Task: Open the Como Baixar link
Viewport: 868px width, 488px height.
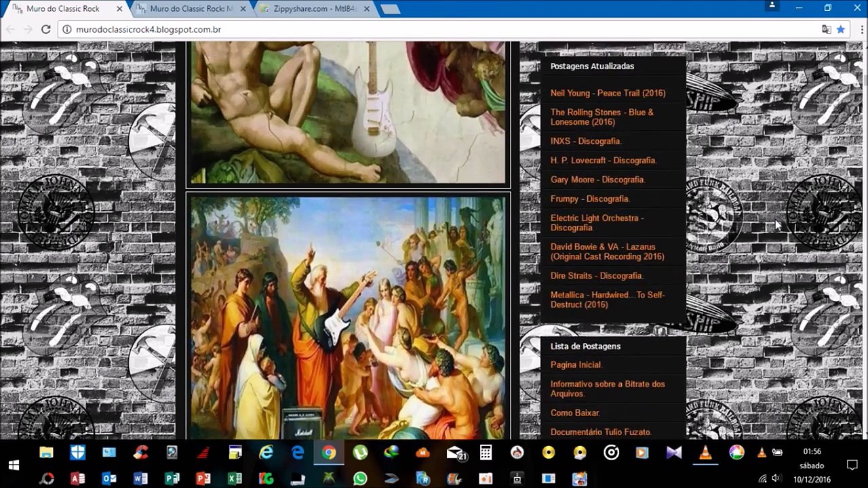Action: pos(575,413)
